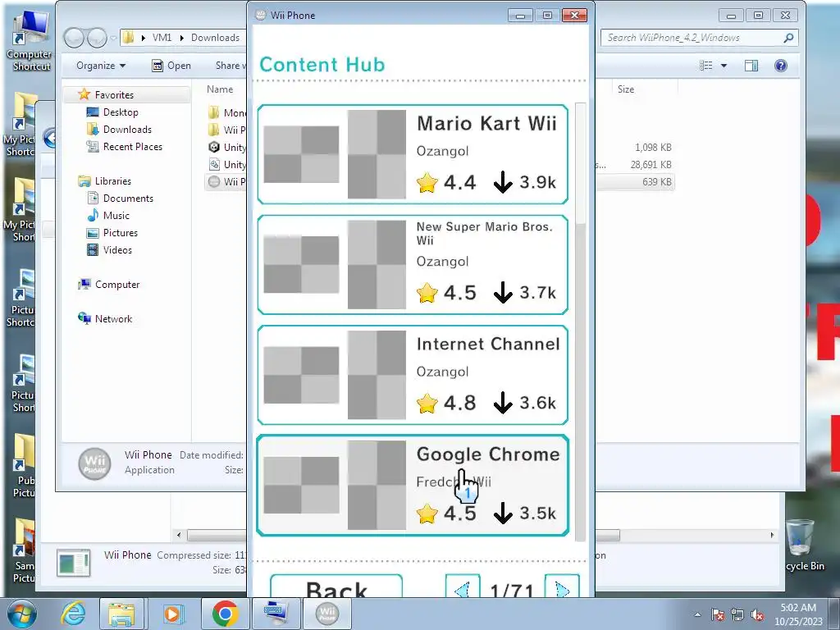Click the Explorer forward navigation button
The height and width of the screenshot is (630, 840).
point(97,38)
